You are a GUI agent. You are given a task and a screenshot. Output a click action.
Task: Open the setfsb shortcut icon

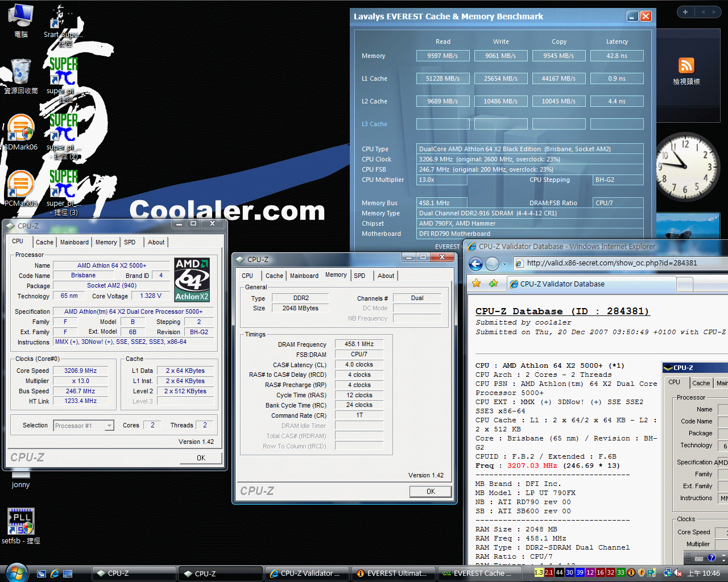[x=21, y=526]
